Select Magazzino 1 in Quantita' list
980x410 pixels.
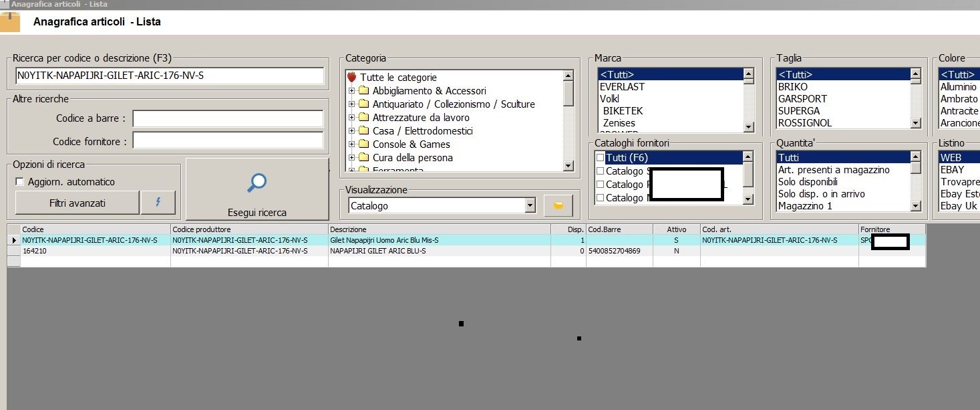(805, 206)
